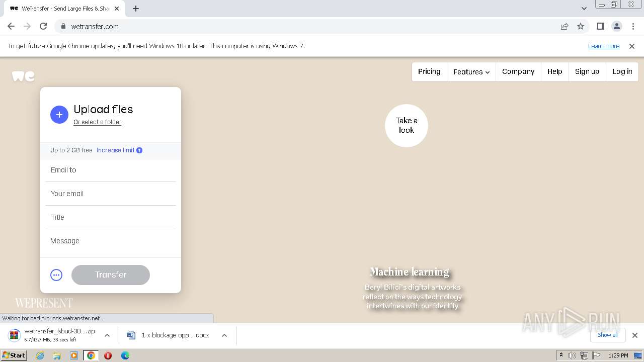
Task: Click the browser forward arrow
Action: [x=27, y=26]
